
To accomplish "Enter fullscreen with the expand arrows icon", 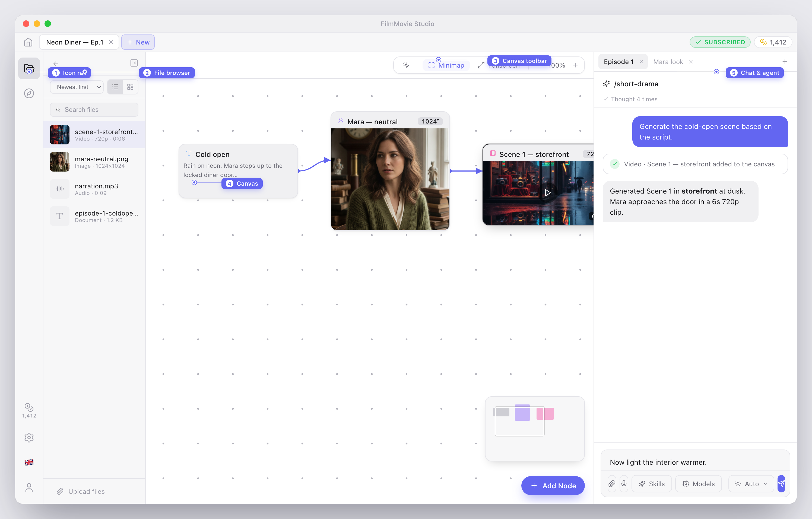I will (x=481, y=65).
